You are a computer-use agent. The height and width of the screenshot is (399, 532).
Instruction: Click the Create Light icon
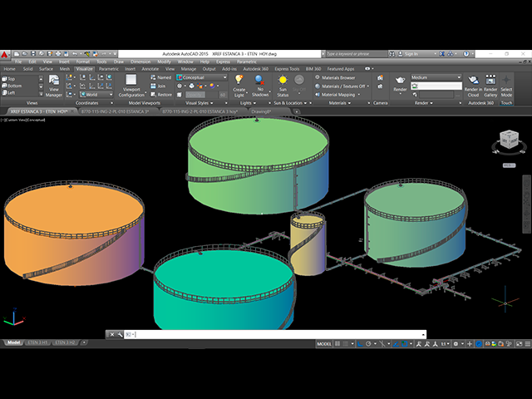(239, 83)
